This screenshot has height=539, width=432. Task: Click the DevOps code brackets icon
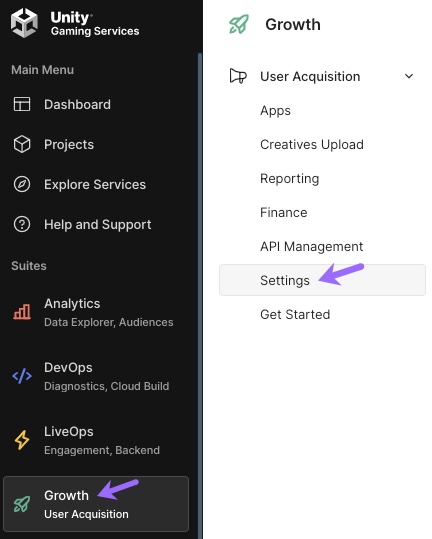coord(22,376)
